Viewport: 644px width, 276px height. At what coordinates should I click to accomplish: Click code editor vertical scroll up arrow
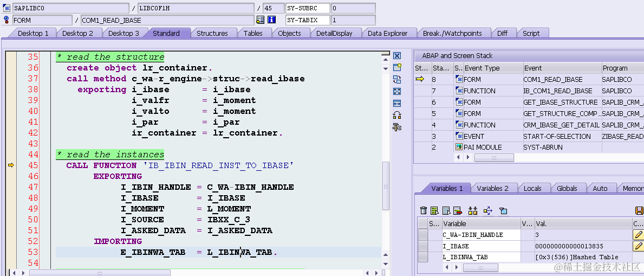point(385,60)
